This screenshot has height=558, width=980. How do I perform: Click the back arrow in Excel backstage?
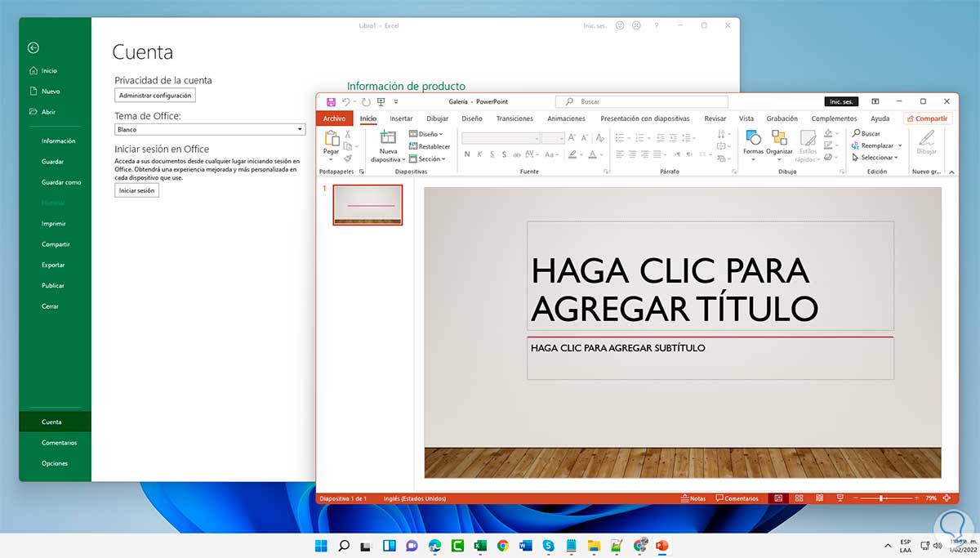pyautogui.click(x=33, y=48)
